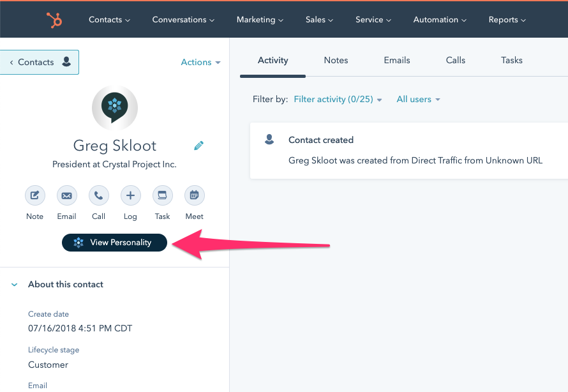Open the Conversations navigation menu

183,20
